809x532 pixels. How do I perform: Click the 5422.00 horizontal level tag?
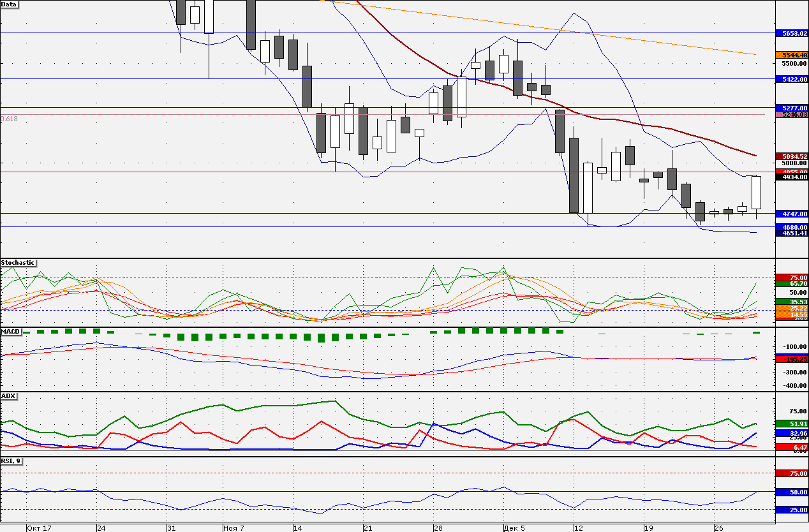[791, 79]
